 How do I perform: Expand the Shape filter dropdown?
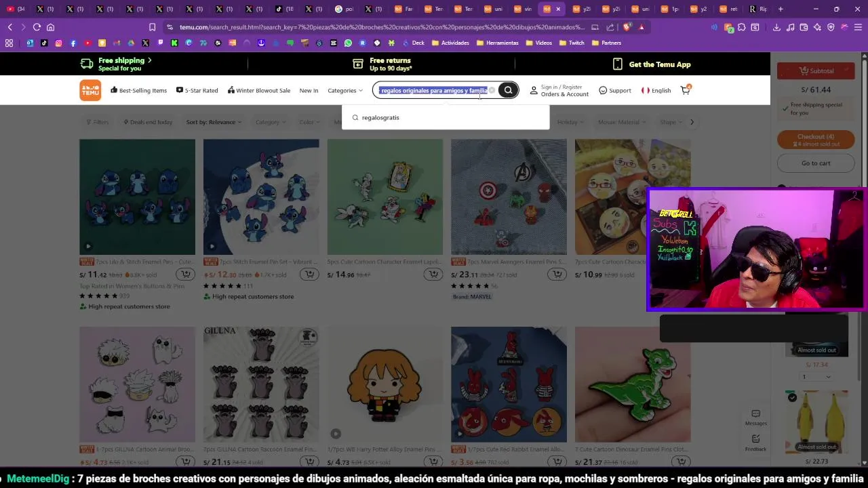tap(671, 122)
